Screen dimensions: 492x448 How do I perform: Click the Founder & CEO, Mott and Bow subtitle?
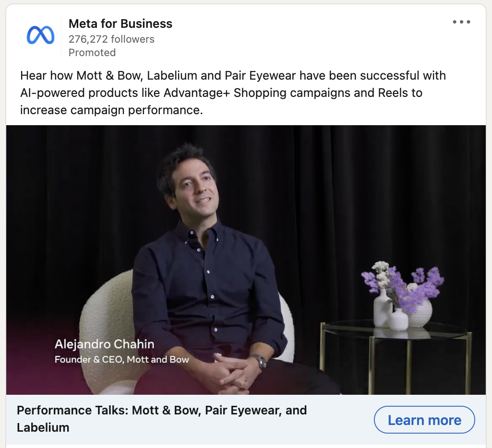tap(122, 360)
